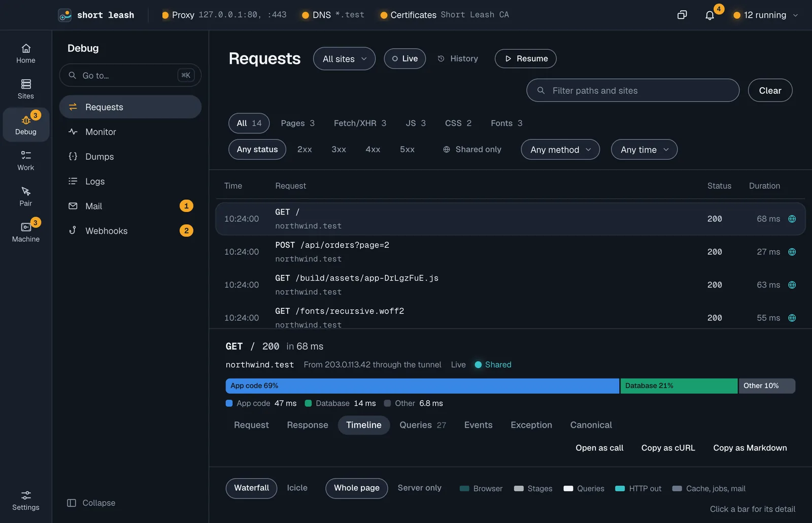Viewport: 812px width, 523px height.
Task: Open the Home sidebar icon
Action: click(x=26, y=49)
